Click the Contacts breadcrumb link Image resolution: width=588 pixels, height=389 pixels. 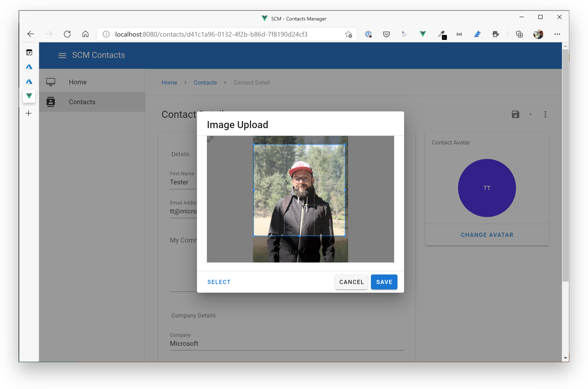tap(205, 82)
